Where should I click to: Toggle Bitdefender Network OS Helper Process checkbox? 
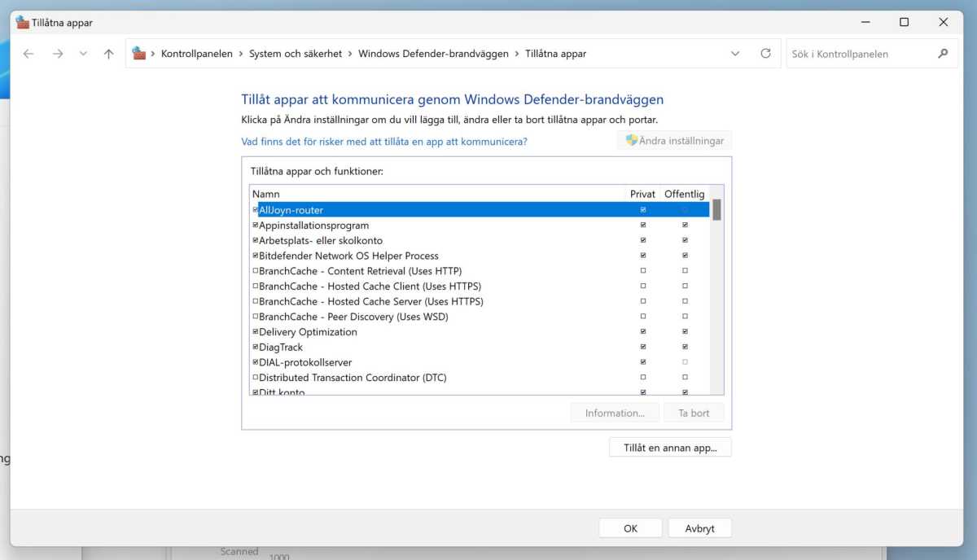click(x=256, y=256)
